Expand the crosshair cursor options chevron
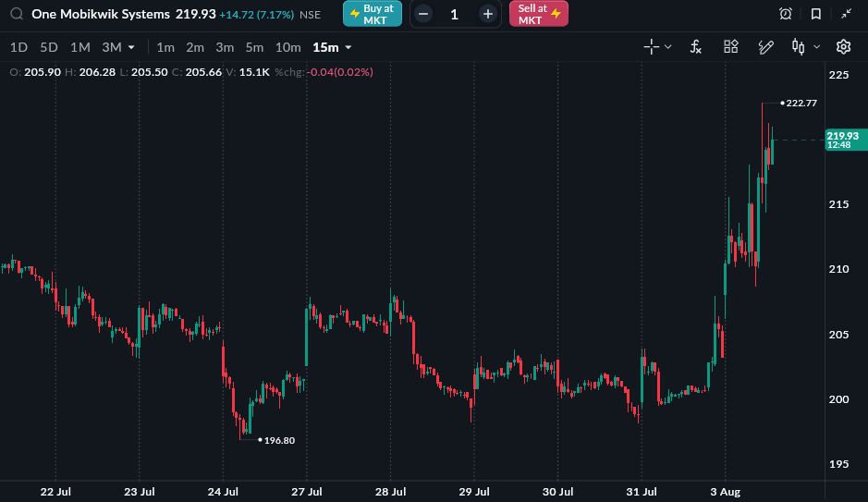The image size is (868, 502). pos(668,47)
